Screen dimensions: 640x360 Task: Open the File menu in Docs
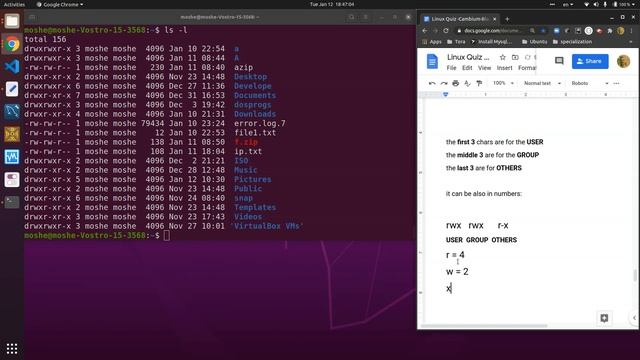click(x=451, y=68)
